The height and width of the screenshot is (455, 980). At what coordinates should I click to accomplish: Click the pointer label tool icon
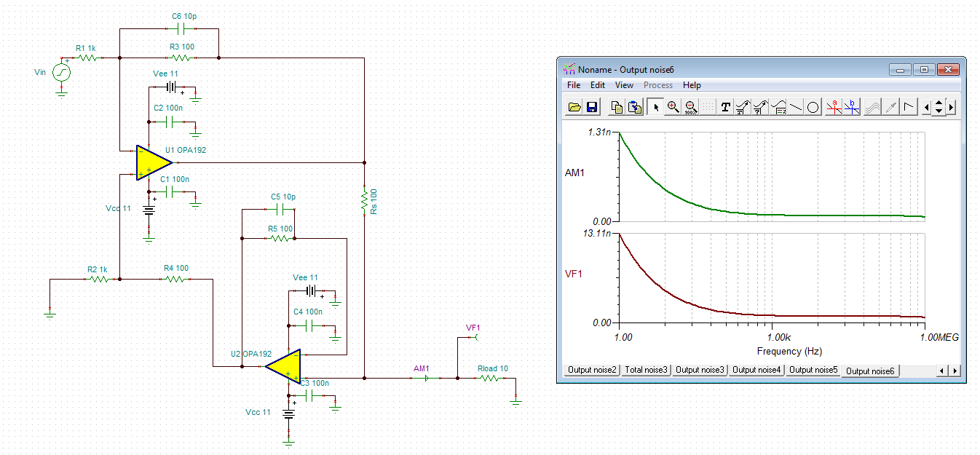(x=743, y=107)
